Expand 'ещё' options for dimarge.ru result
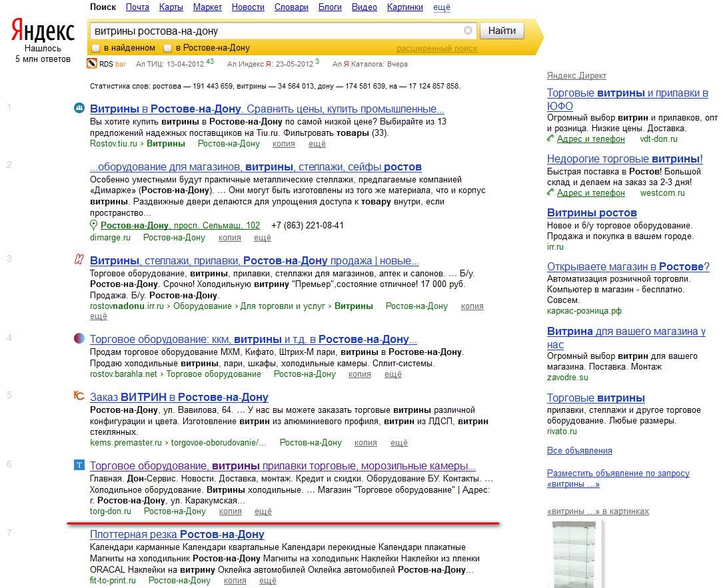This screenshot has height=588, width=723. (263, 238)
